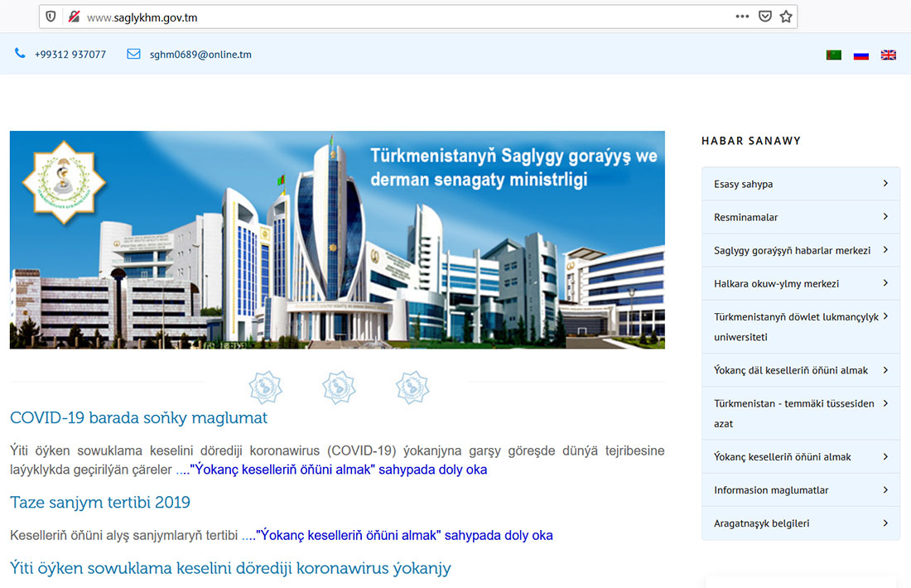Click inside the address bar
The height and width of the screenshot is (588, 911).
coord(331,16)
